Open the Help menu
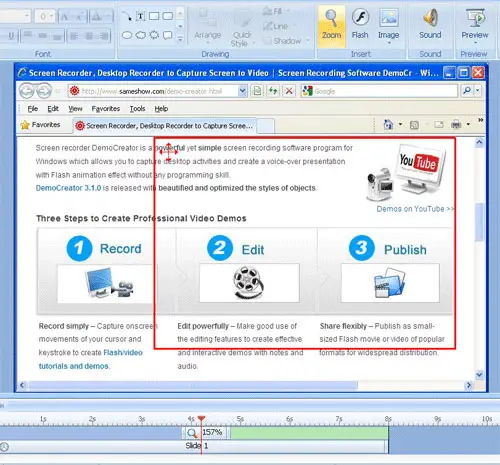The width and height of the screenshot is (500, 465). tap(161, 109)
